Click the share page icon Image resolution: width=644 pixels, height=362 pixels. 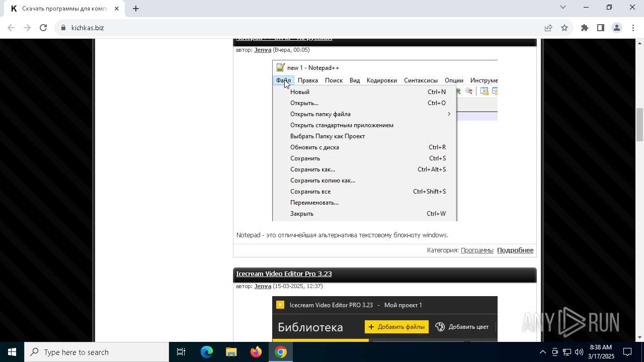pos(548,28)
